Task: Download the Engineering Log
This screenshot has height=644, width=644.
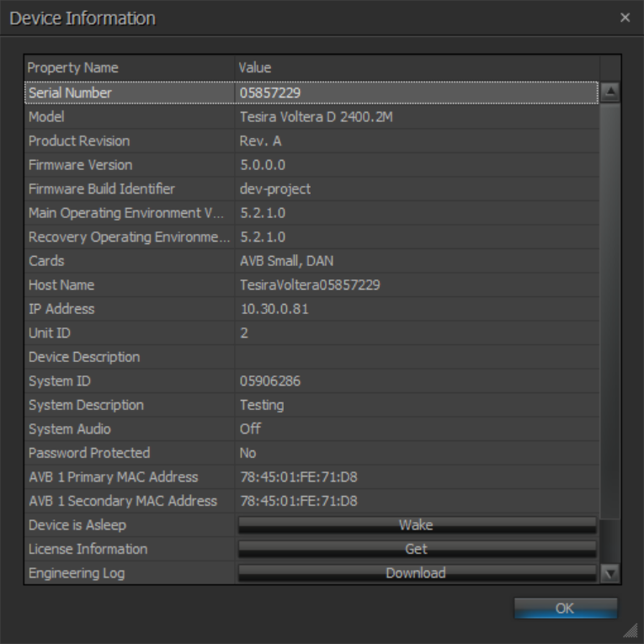Action: (417, 573)
